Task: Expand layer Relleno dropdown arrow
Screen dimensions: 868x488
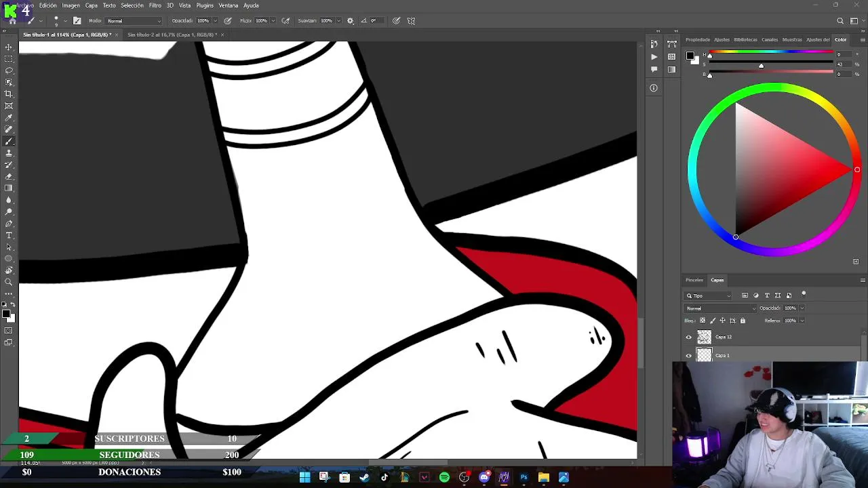Action: 802,321
